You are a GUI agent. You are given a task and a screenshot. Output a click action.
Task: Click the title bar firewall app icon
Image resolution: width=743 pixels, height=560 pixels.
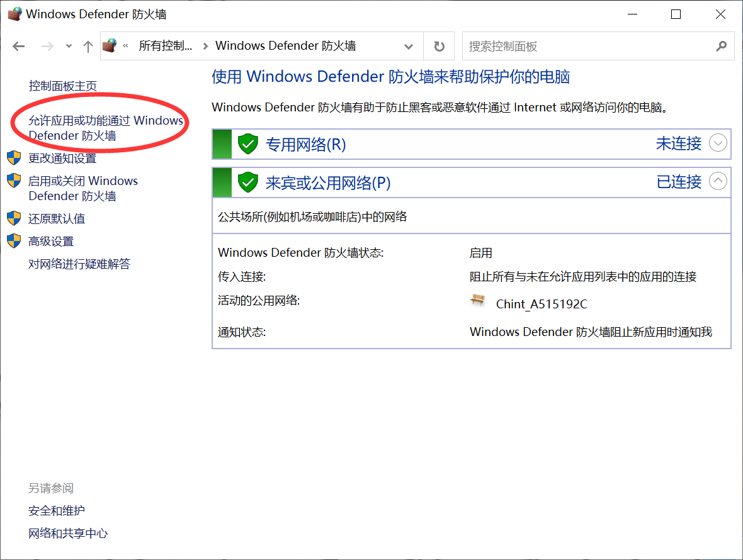14,14
